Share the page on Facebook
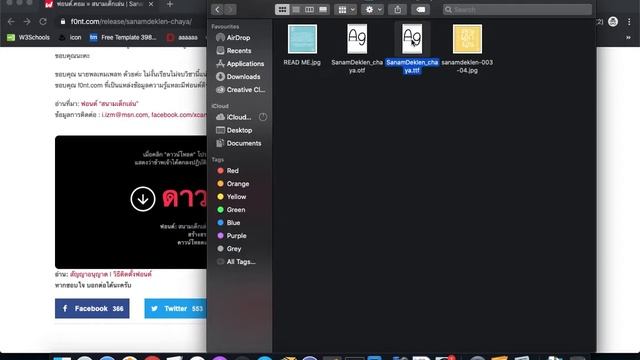The width and height of the screenshot is (640, 360). pyautogui.click(x=92, y=309)
